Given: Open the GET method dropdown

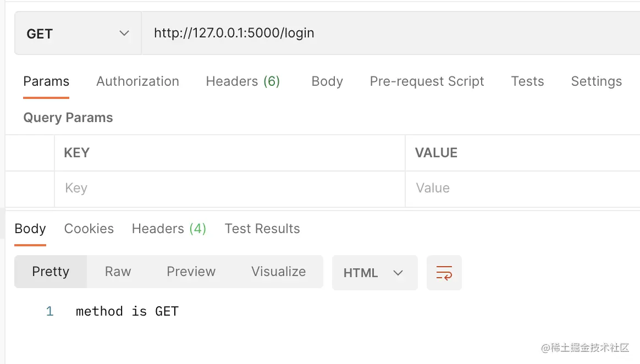Looking at the screenshot, I should (78, 34).
